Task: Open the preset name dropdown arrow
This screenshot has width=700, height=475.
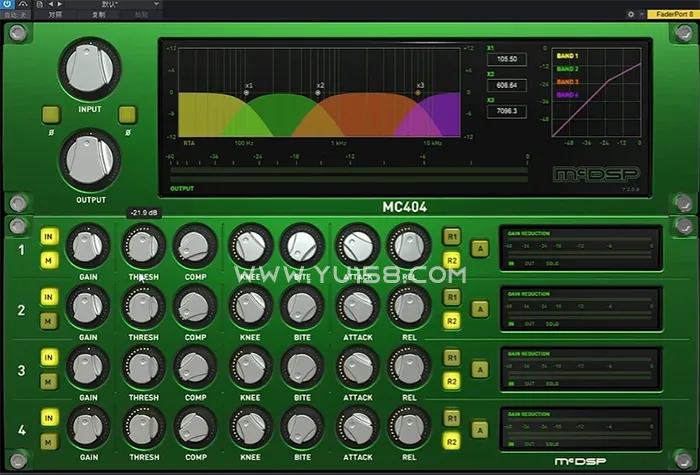Action: 156,4
